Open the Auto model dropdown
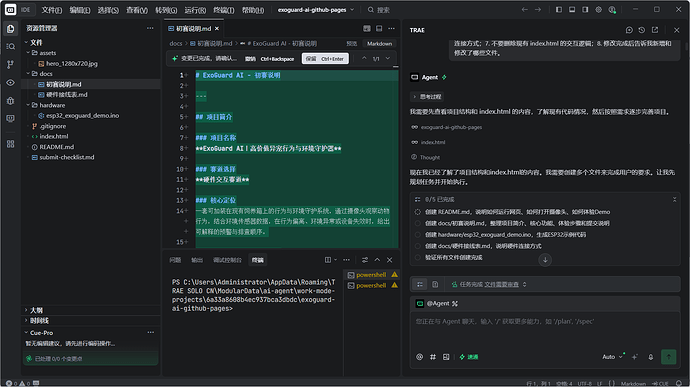This screenshot has width=690, height=387. click(x=612, y=357)
